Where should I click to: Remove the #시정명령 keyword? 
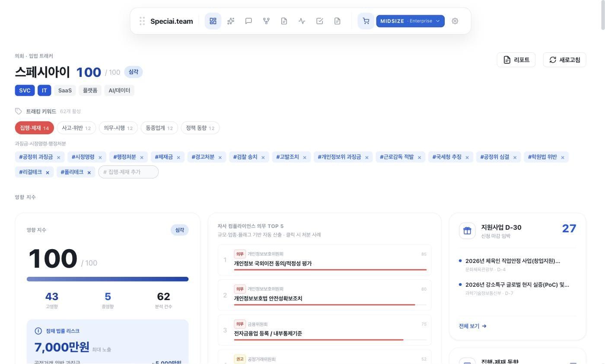[x=100, y=157]
